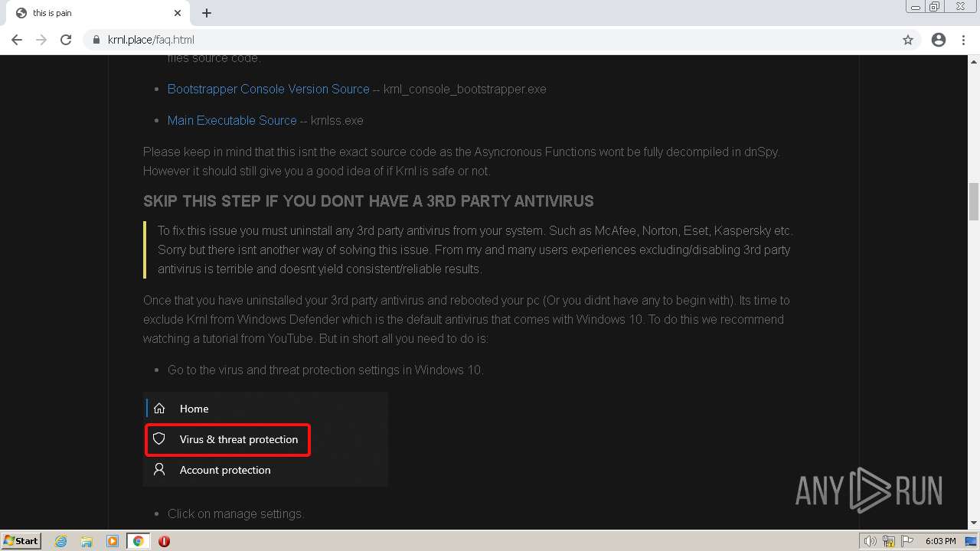This screenshot has height=551, width=980.
Task: Click the red security icon in the taskbar
Action: click(164, 541)
